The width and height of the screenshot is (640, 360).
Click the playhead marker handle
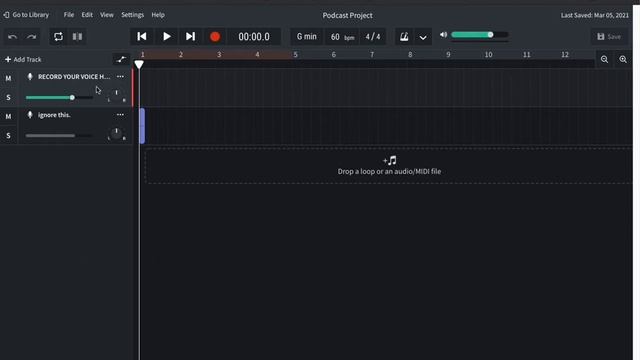coord(139,64)
